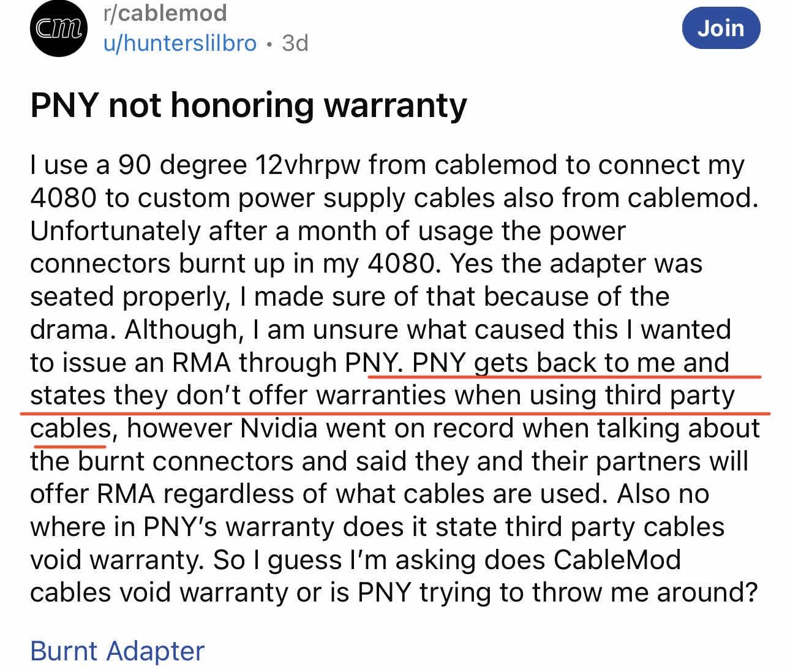Open the 'PNY not honoring warranty' post title
The width and height of the screenshot is (790, 672).
click(249, 105)
